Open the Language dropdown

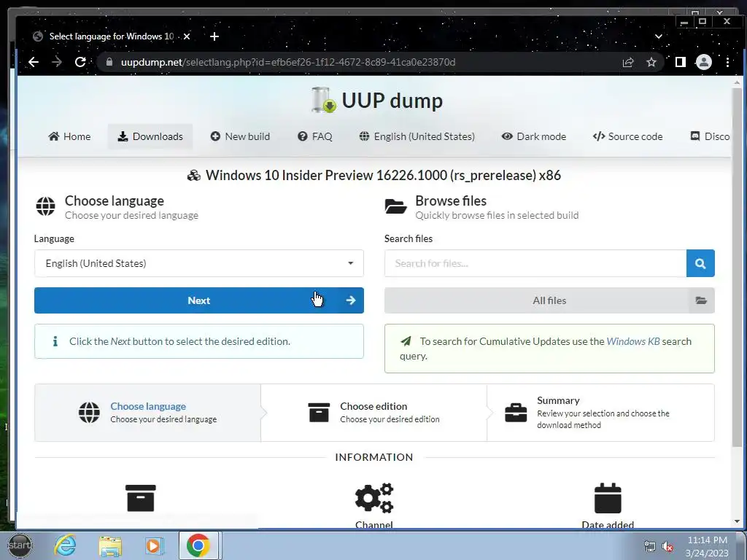click(x=198, y=263)
